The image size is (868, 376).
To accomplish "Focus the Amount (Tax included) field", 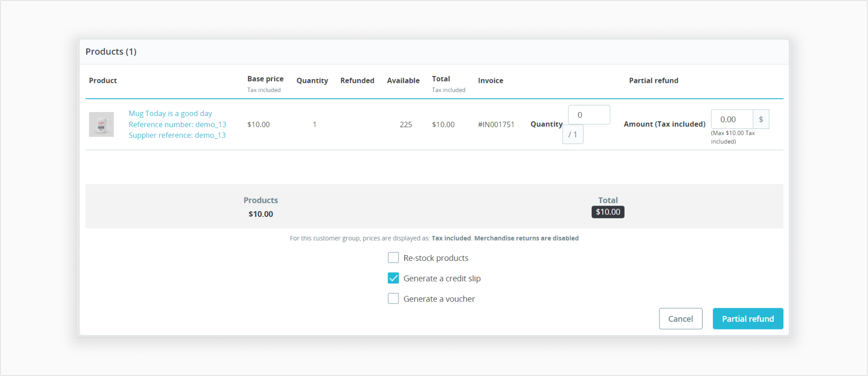I will [732, 119].
